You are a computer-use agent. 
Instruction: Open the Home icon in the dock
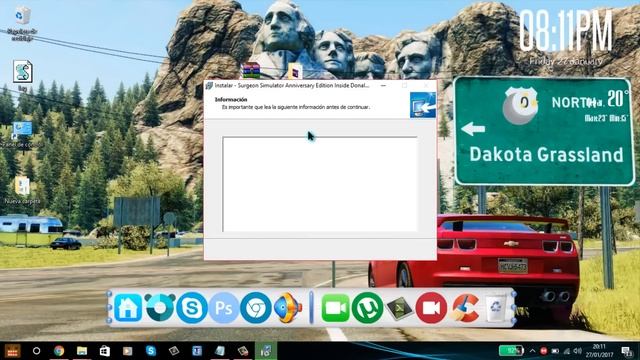128,308
